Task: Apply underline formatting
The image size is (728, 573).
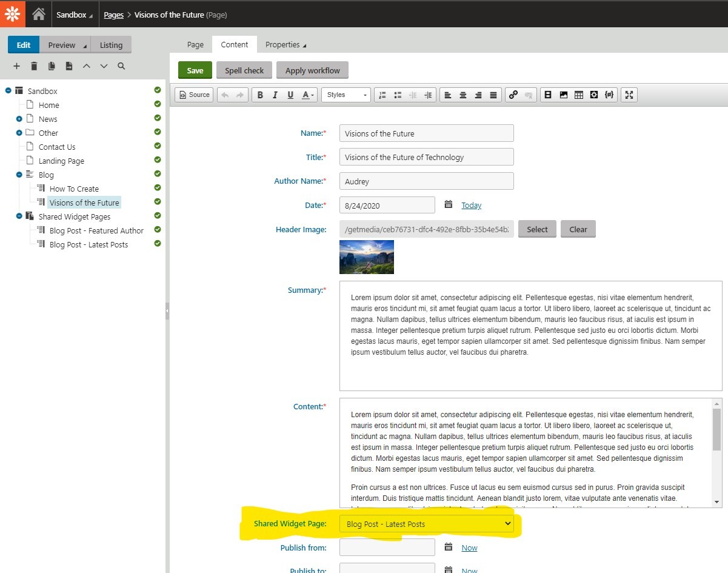Action: pos(290,95)
